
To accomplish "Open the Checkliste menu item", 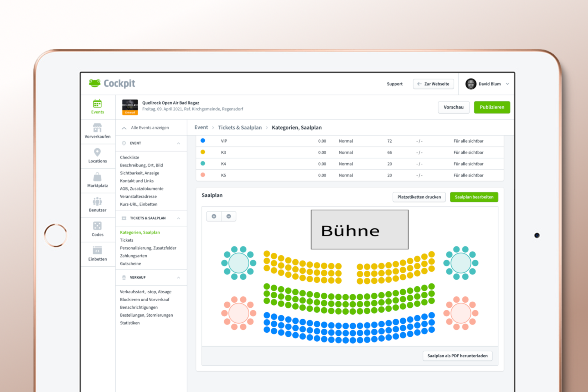I will [x=130, y=157].
